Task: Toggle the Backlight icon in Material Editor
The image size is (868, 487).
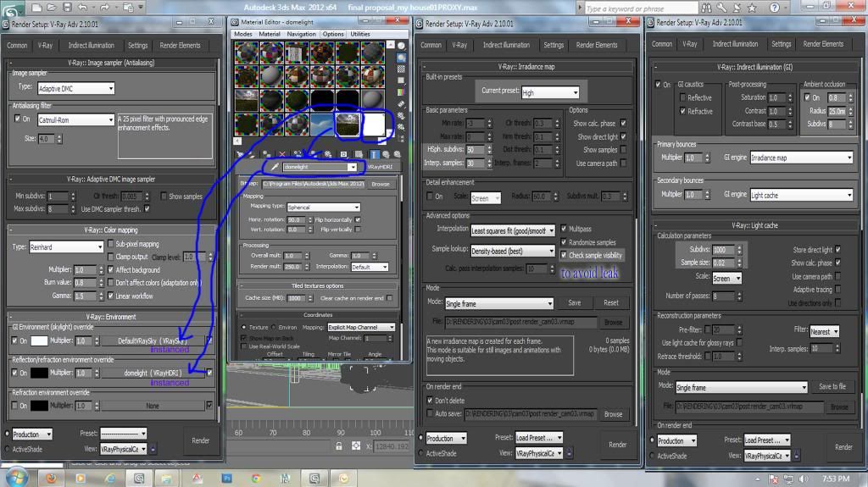Action: (401, 58)
